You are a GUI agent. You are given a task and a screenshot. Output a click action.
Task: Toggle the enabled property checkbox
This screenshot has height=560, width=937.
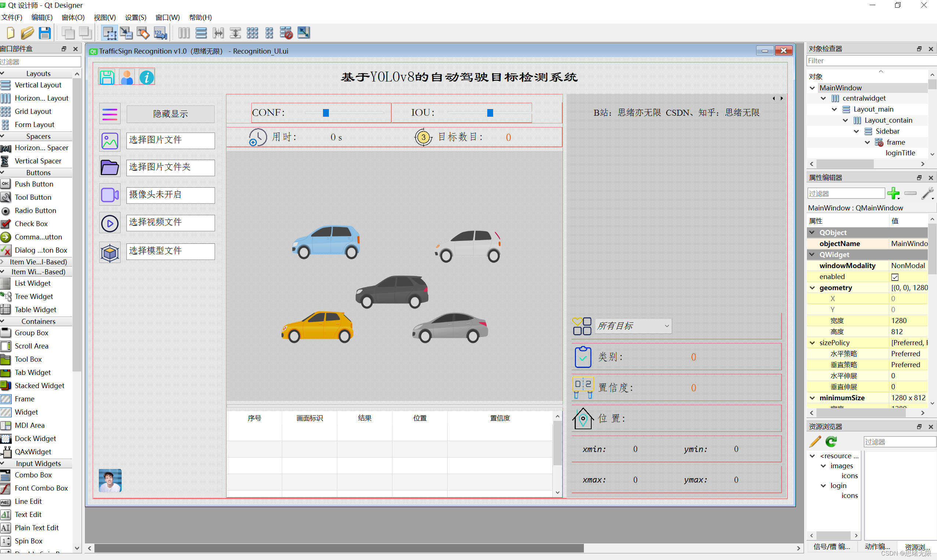pyautogui.click(x=895, y=277)
